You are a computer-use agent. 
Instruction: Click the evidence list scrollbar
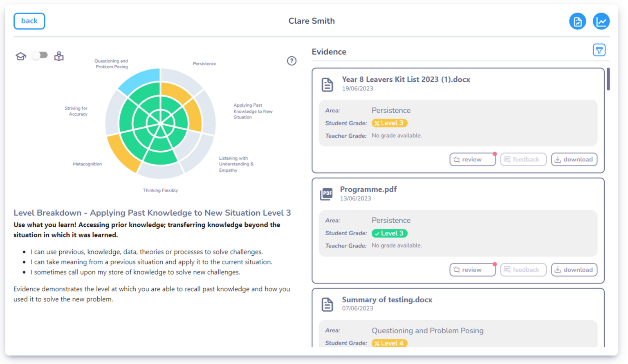point(608,79)
